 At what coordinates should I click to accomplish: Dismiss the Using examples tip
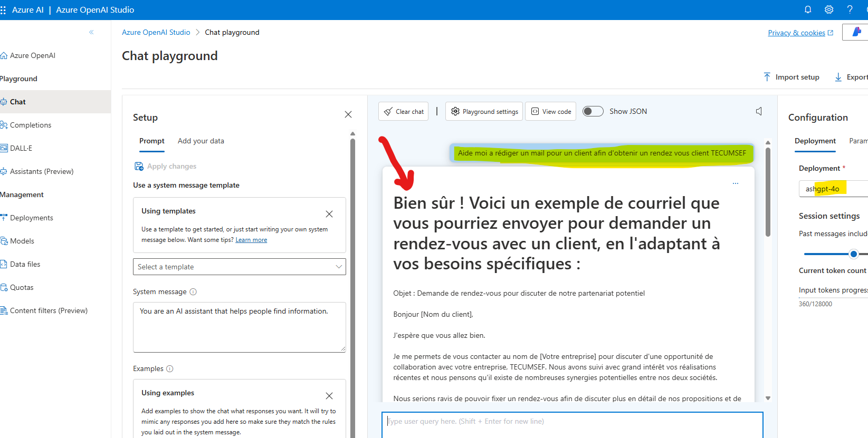329,396
